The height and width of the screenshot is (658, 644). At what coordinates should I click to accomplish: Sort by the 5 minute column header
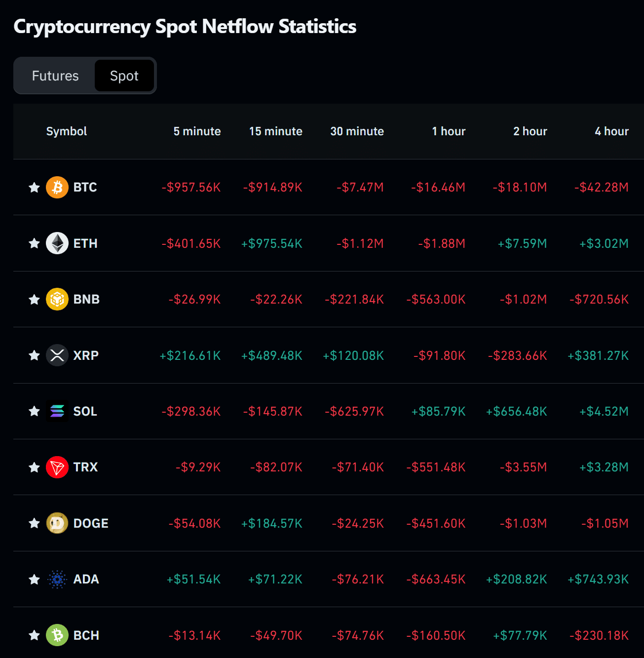pos(197,131)
